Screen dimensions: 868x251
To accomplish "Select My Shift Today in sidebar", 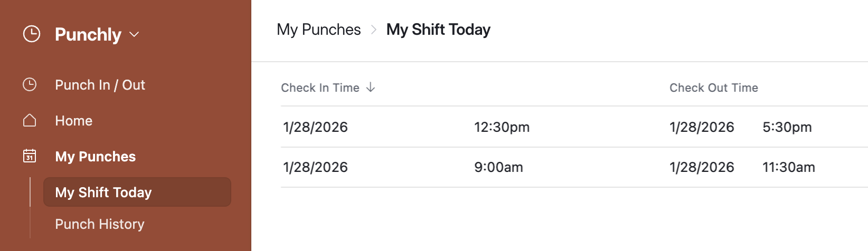I will pos(103,192).
